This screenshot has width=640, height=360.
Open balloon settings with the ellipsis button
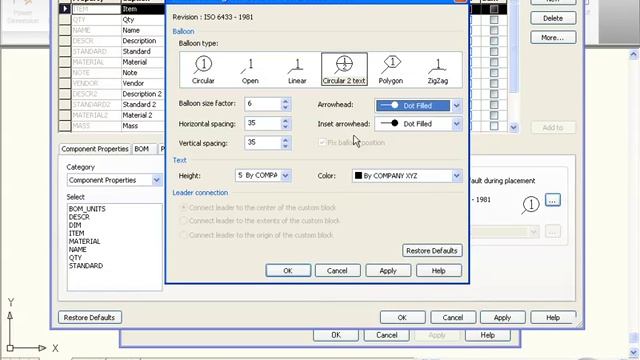pos(553,200)
